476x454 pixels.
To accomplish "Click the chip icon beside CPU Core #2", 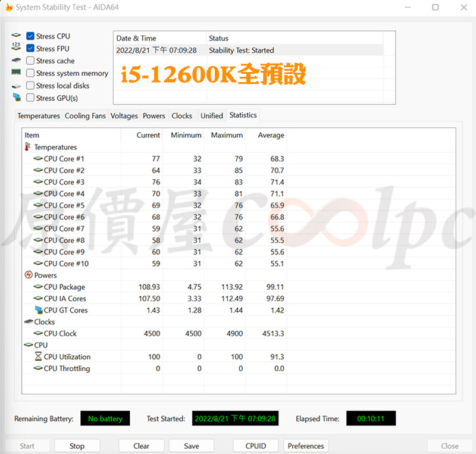I will point(38,170).
